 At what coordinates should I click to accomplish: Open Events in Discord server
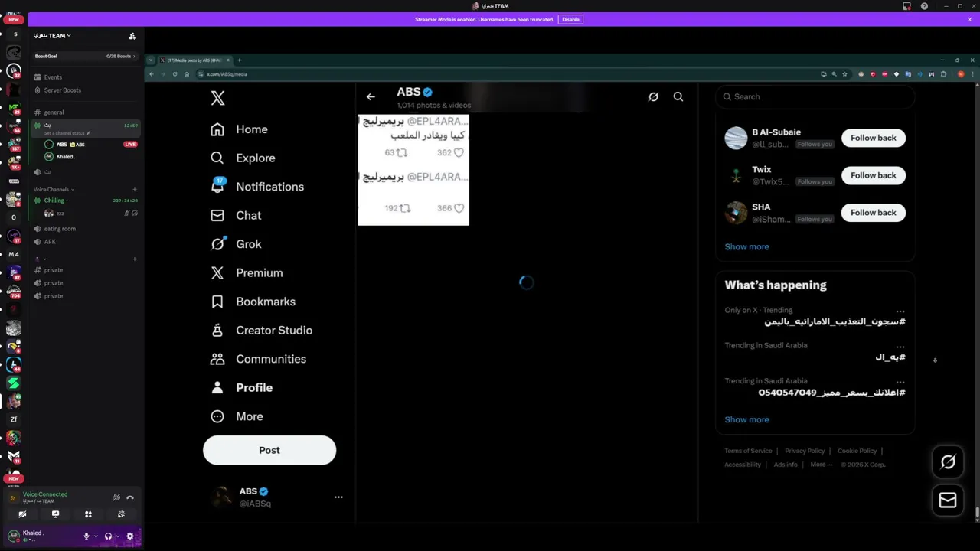tap(48, 77)
